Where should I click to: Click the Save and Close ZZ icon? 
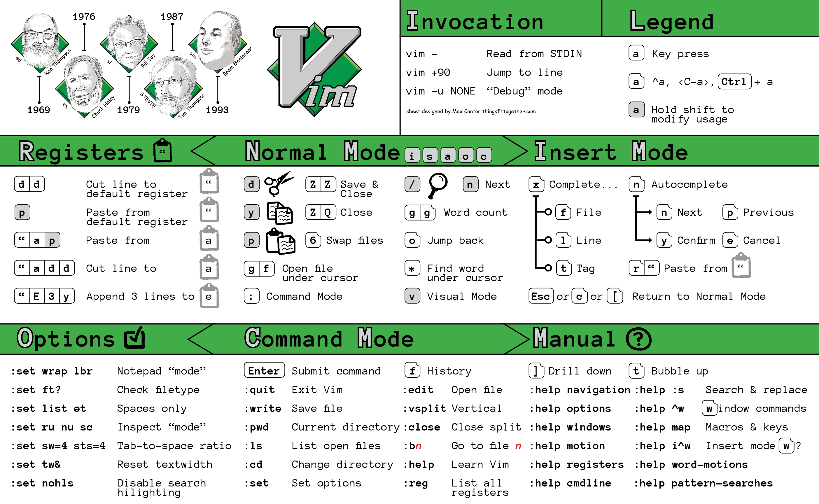(x=321, y=183)
